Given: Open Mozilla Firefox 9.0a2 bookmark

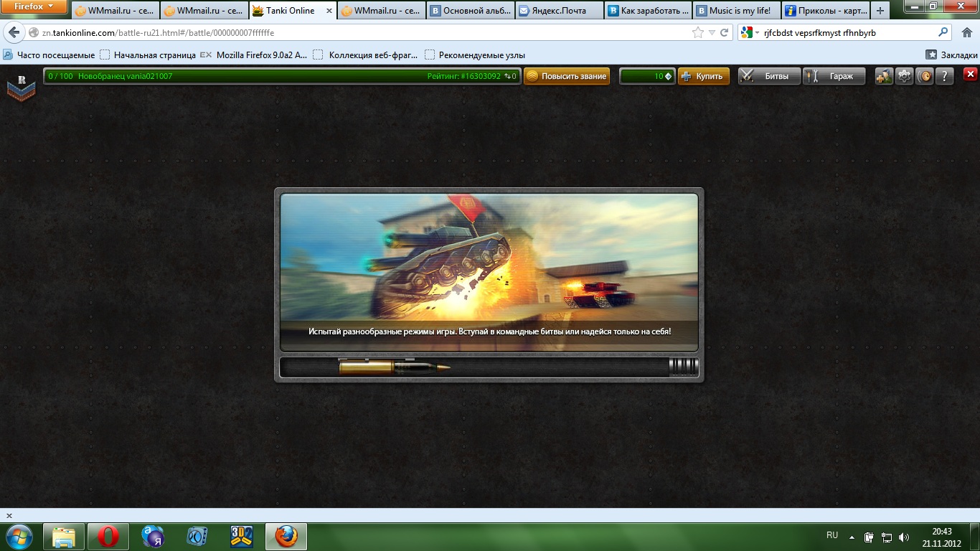Looking at the screenshot, I should coord(253,55).
